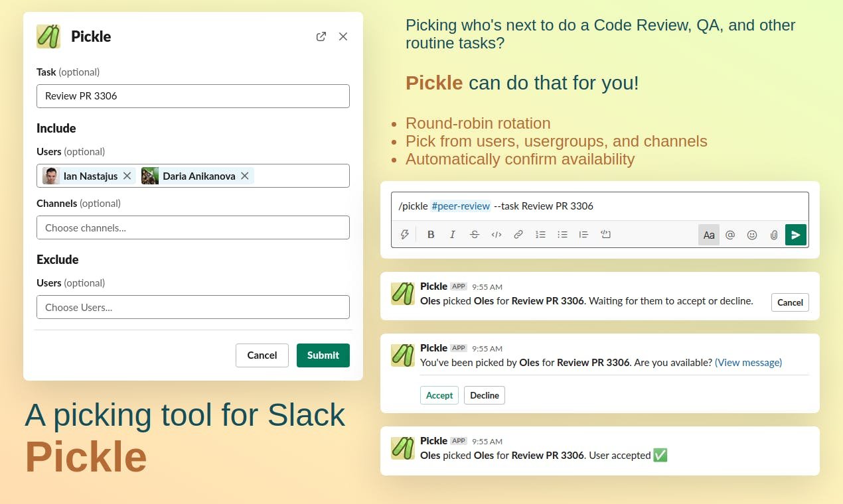
Task: Click Pickle avatar in accepted message
Action: (x=403, y=448)
